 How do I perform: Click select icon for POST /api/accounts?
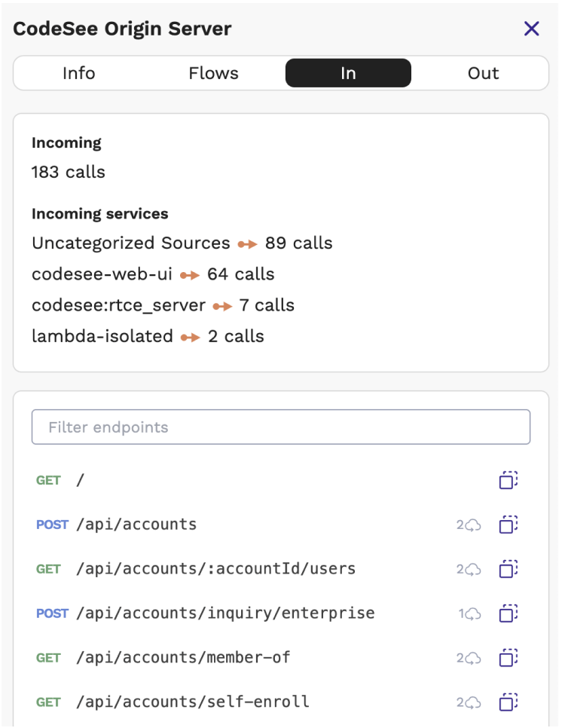[509, 525]
